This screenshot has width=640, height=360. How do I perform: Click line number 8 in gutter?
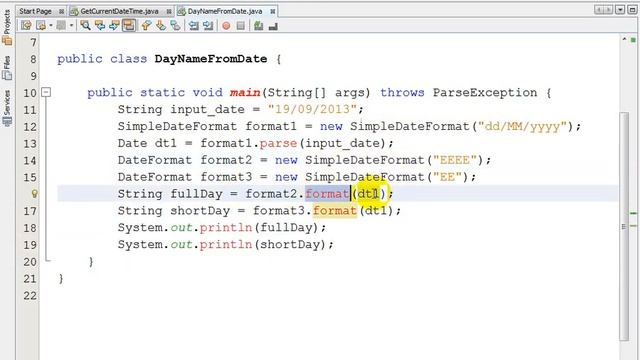(x=33, y=59)
